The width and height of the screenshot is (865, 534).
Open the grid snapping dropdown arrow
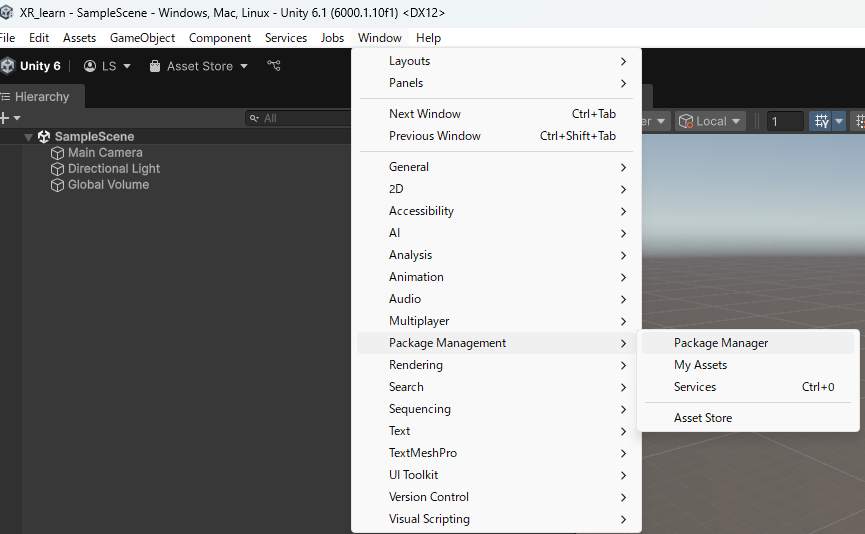click(x=839, y=121)
